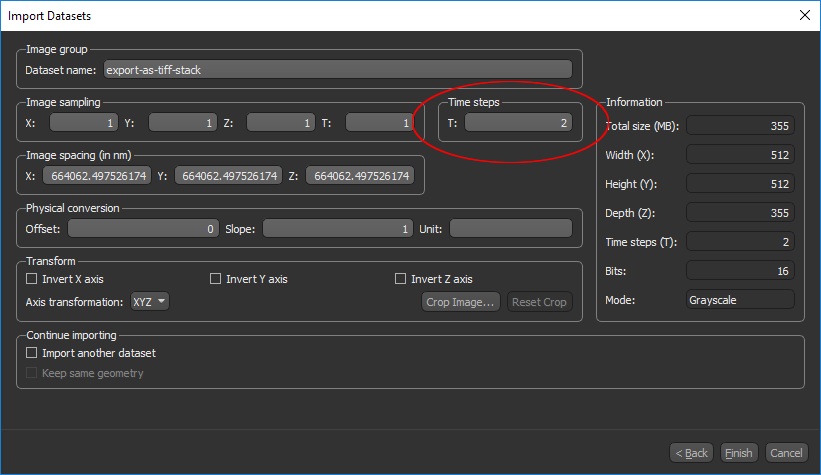Tick Import another dataset checkbox
821x475 pixels.
(32, 353)
